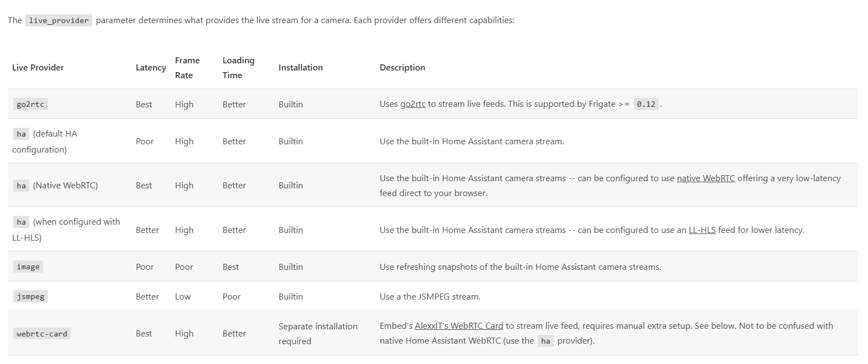Image resolution: width=868 pixels, height=364 pixels.
Task: Click the image provider code tag
Action: point(28,267)
